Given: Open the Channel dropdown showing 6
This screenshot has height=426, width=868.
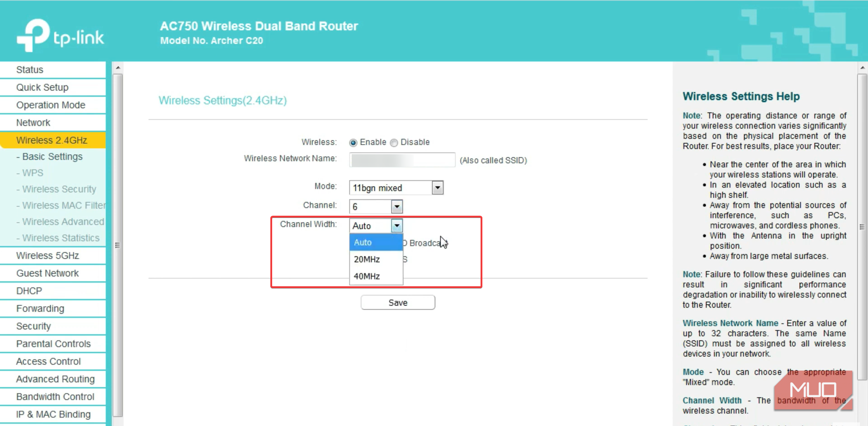Looking at the screenshot, I should 376,207.
